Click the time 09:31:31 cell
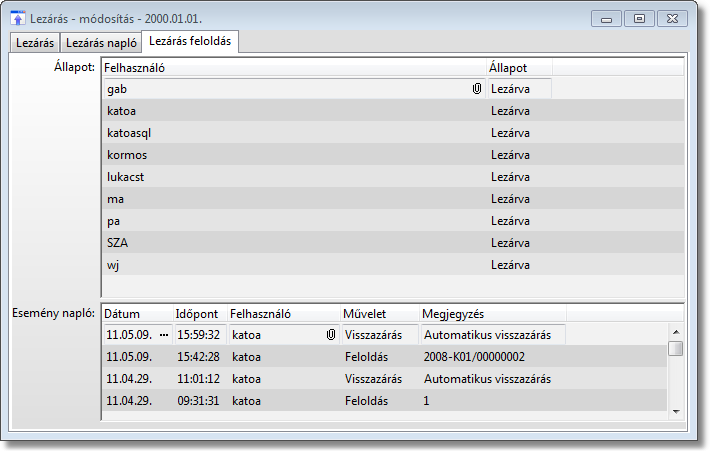Image resolution: width=710 pixels, height=453 pixels. click(x=198, y=401)
